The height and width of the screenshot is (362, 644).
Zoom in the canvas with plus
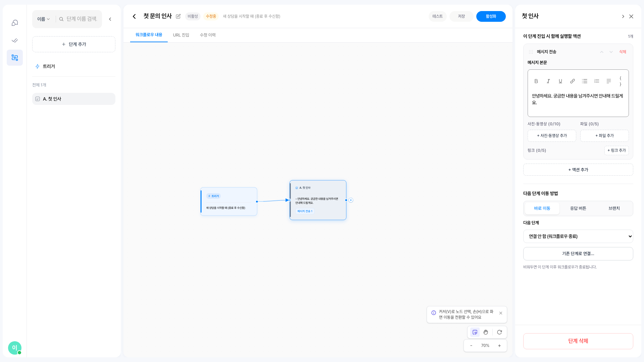(x=499, y=346)
